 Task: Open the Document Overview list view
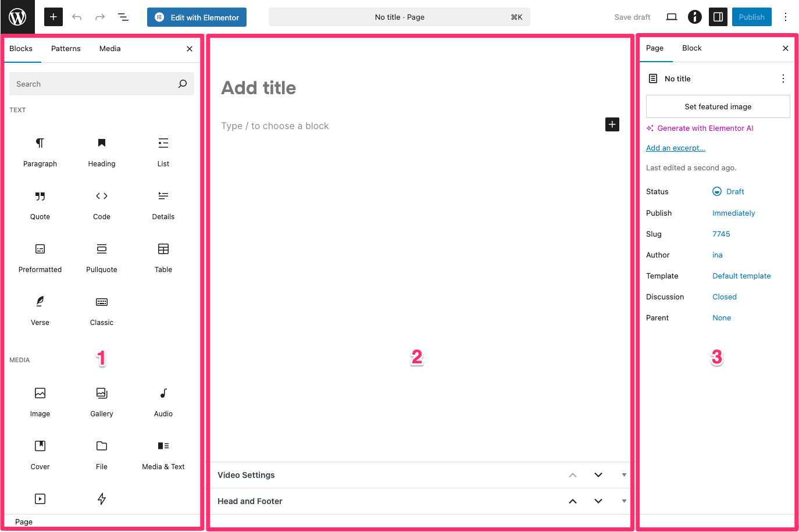pos(123,17)
